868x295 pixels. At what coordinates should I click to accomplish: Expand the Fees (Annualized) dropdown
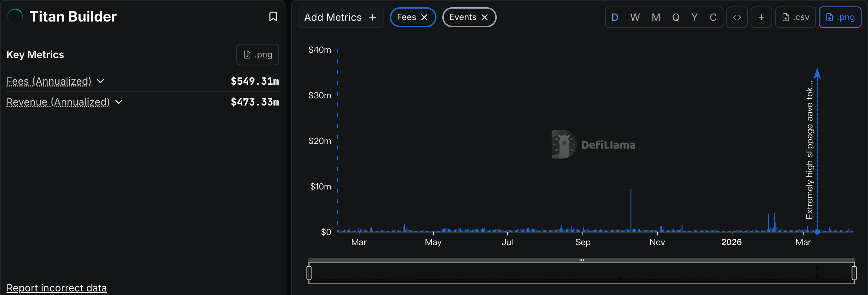tap(100, 81)
